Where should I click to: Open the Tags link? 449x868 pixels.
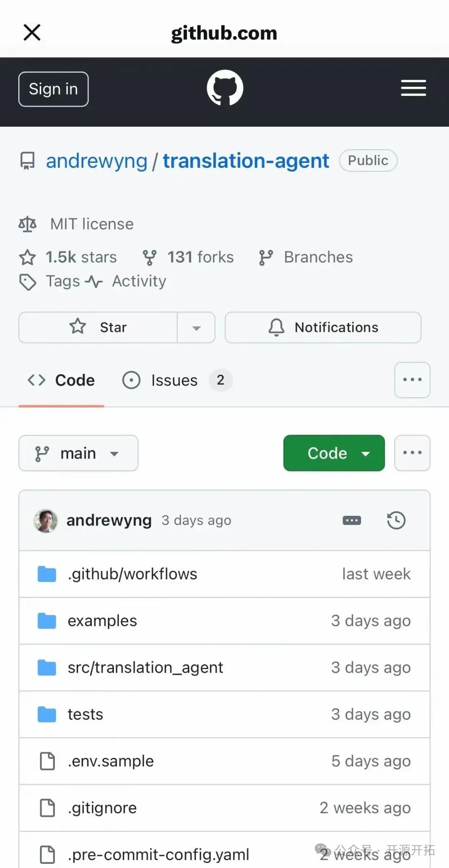[63, 281]
